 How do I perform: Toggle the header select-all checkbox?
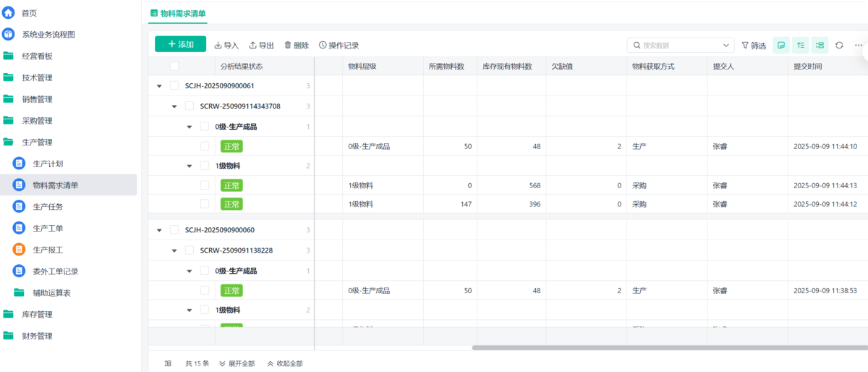pos(174,66)
